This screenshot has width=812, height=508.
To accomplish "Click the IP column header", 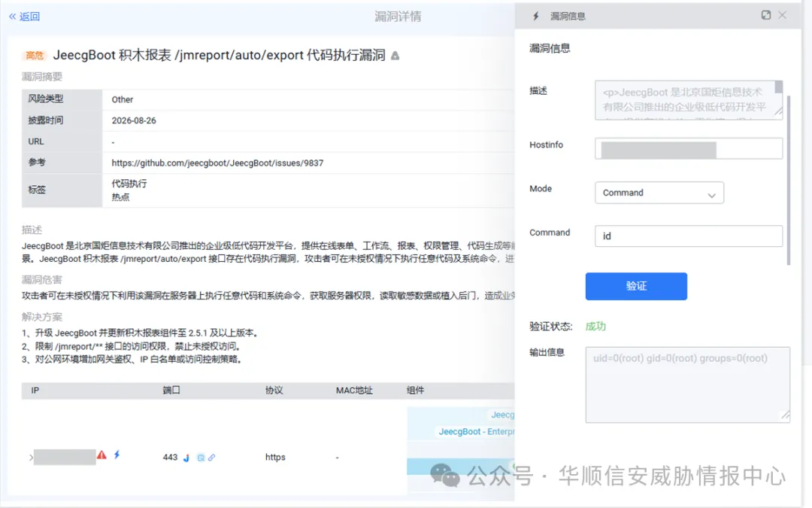I will tap(35, 391).
